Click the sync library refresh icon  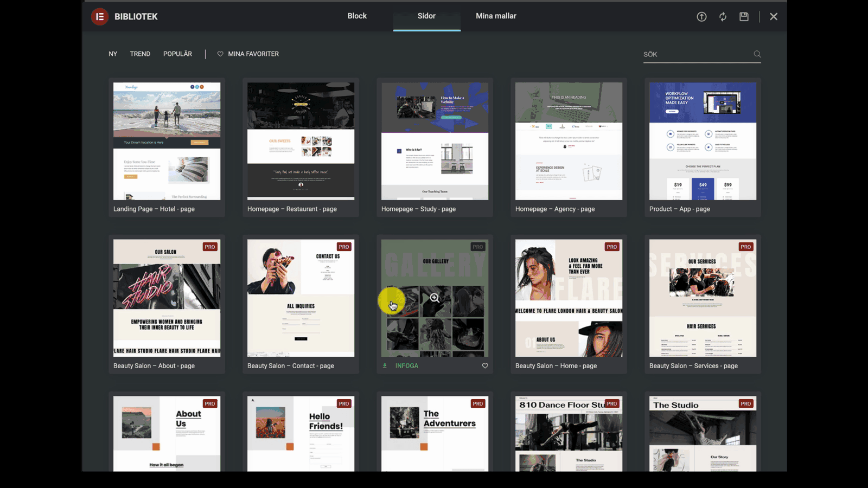coord(723,17)
